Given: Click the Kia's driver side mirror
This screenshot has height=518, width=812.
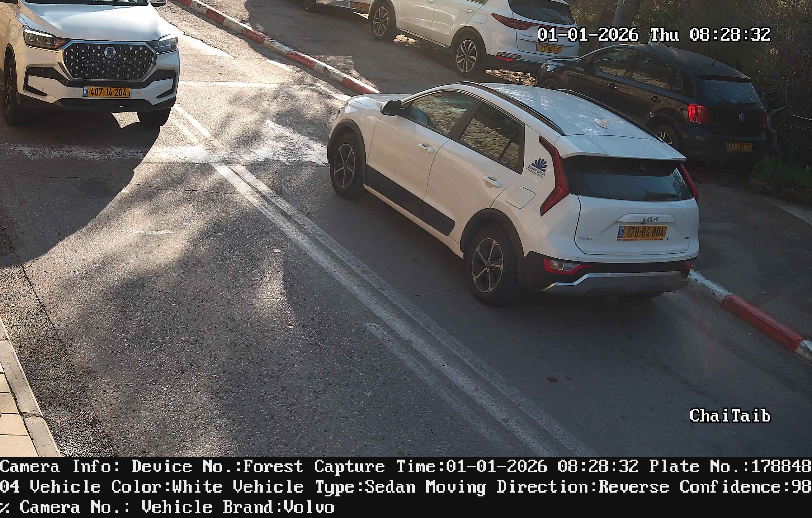Looking at the screenshot, I should [391, 108].
